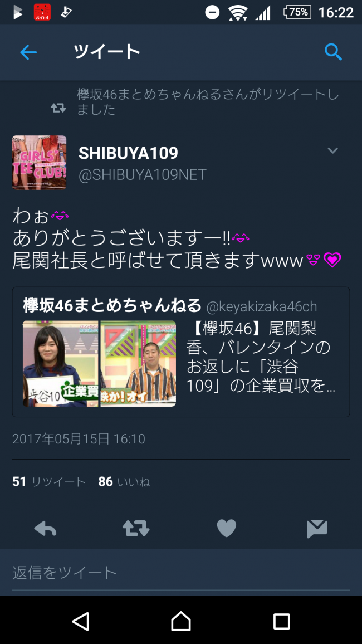The width and height of the screenshot is (362, 644).
Task: Open the quoted tweet image thumbnail
Action: [x=99, y=363]
